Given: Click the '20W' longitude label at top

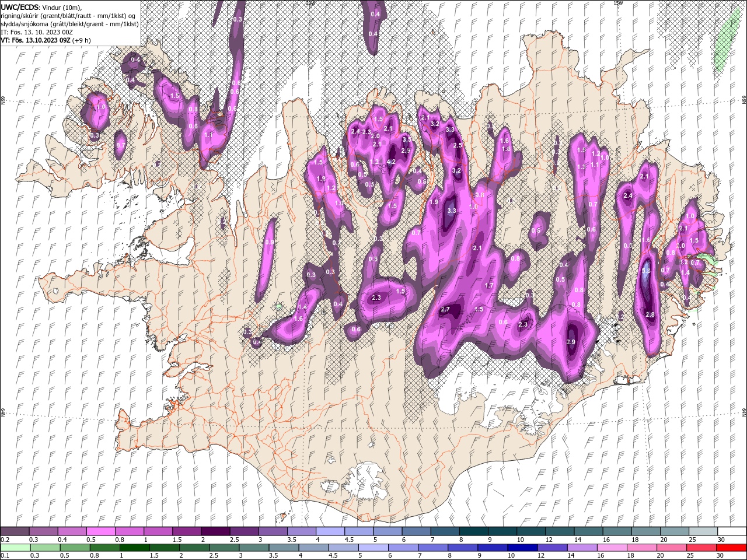Looking at the screenshot, I should click(x=310, y=2).
